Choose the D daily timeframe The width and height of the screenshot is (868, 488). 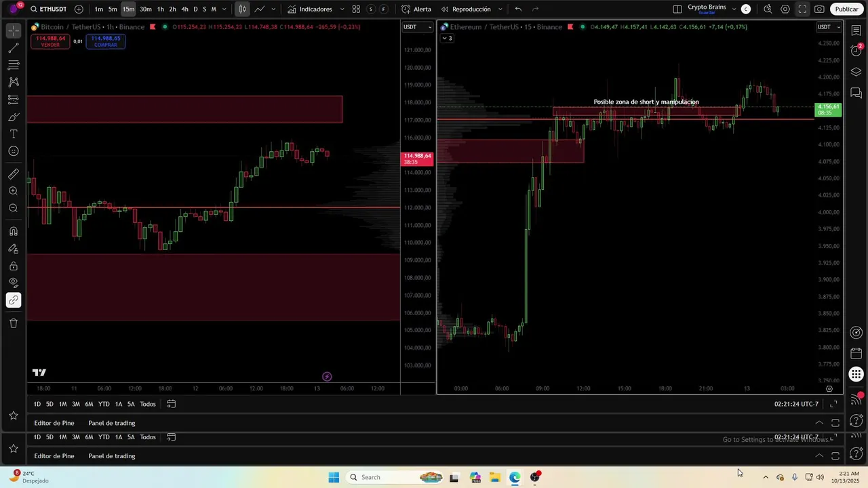coord(195,9)
